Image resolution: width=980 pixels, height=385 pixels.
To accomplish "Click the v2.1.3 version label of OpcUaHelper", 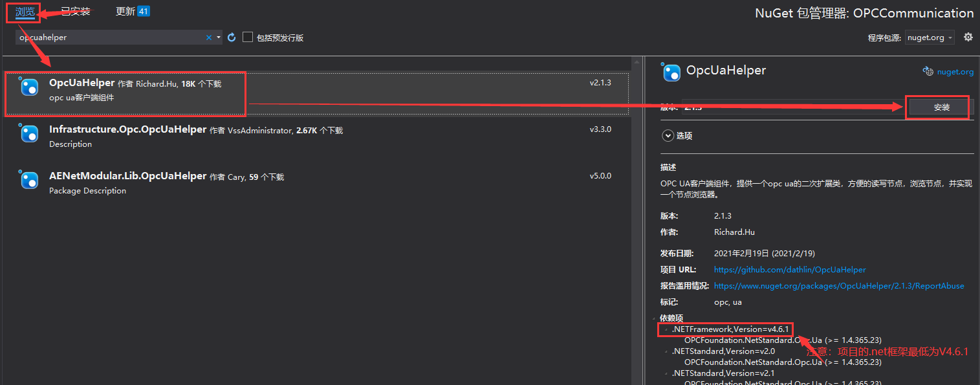I will (x=600, y=83).
